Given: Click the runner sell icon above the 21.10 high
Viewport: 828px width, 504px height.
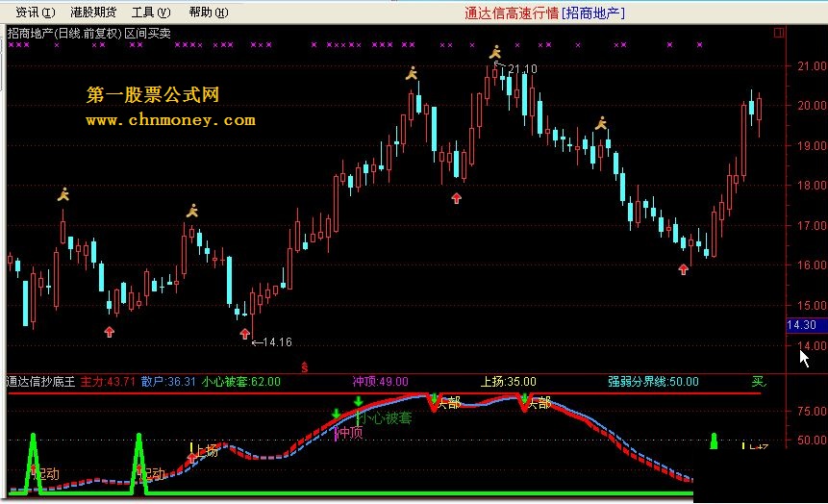Looking at the screenshot, I should 495,52.
